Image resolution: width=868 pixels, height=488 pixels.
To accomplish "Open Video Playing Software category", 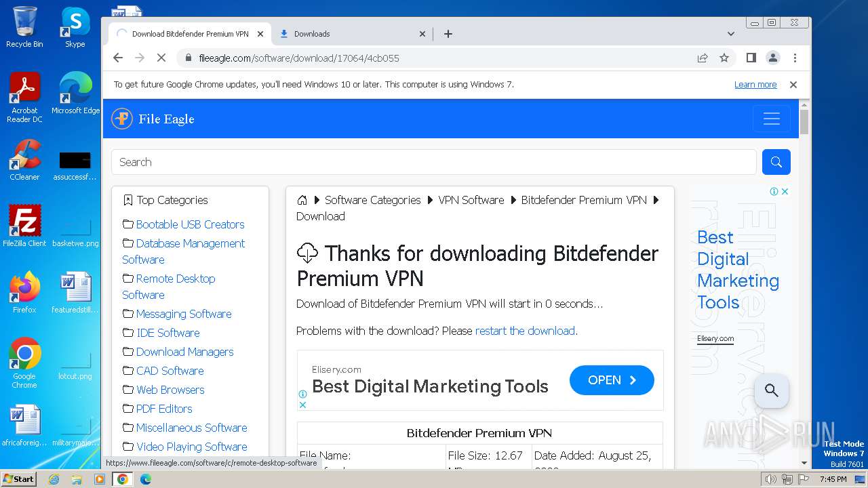I will coord(192,447).
